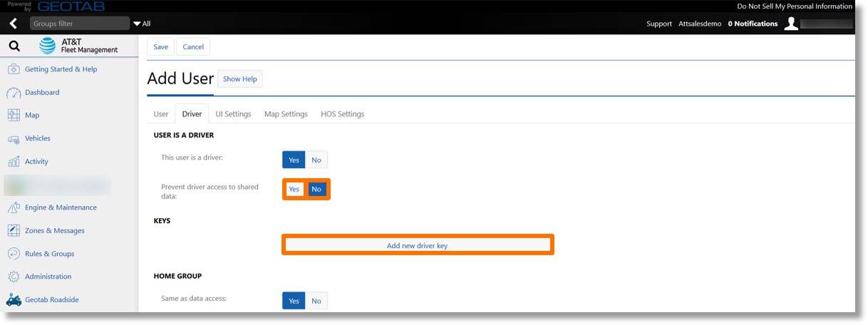Open the 0 Notifications link
This screenshot has height=325, width=868.
pyautogui.click(x=753, y=24)
